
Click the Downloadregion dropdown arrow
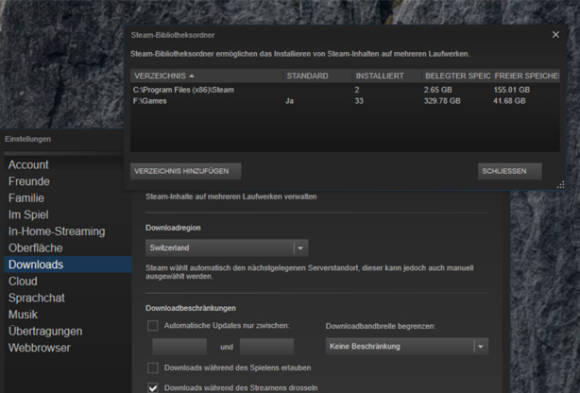tap(300, 248)
